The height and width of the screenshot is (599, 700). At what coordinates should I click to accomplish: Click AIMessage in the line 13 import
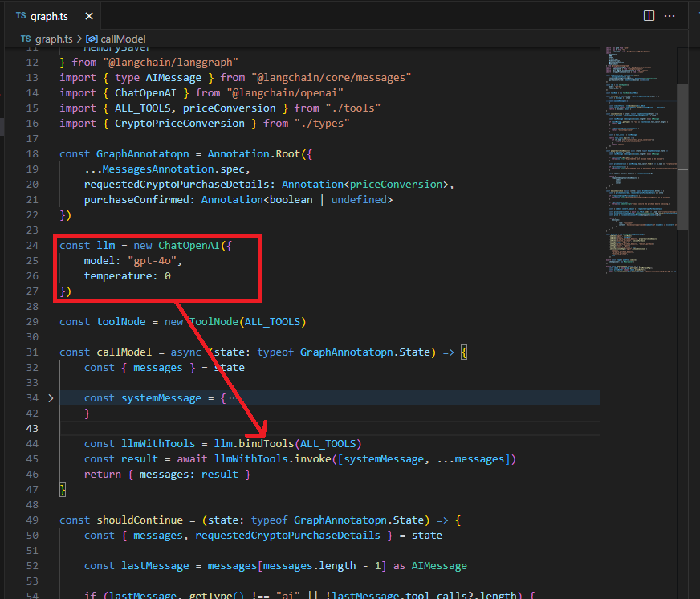[x=173, y=77]
